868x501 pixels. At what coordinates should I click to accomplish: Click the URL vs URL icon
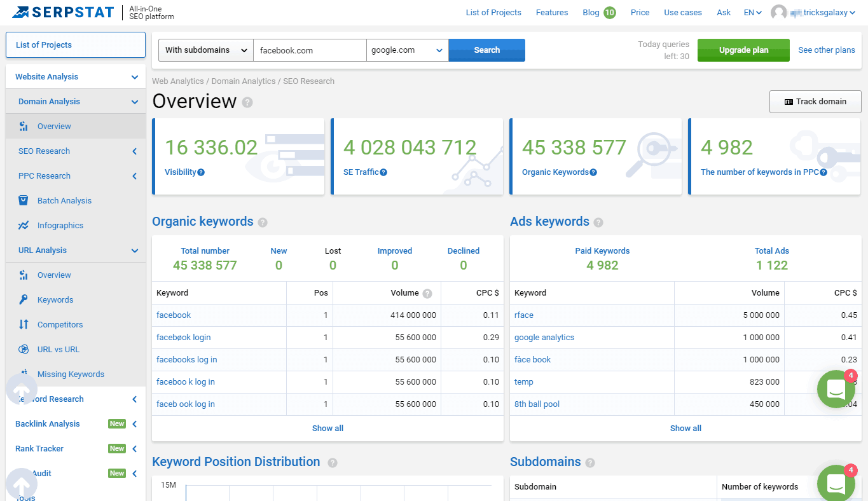pos(24,349)
